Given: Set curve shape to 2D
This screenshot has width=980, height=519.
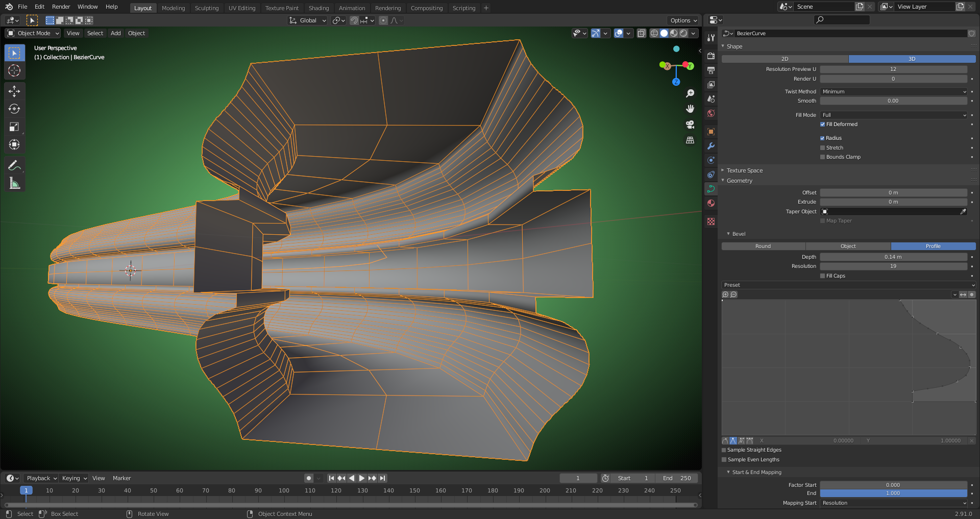Looking at the screenshot, I should coord(785,59).
